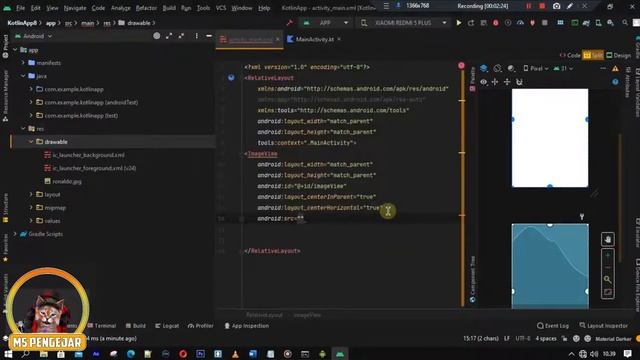Select ronaldo.jpg in drawable folder

[x=67, y=181]
